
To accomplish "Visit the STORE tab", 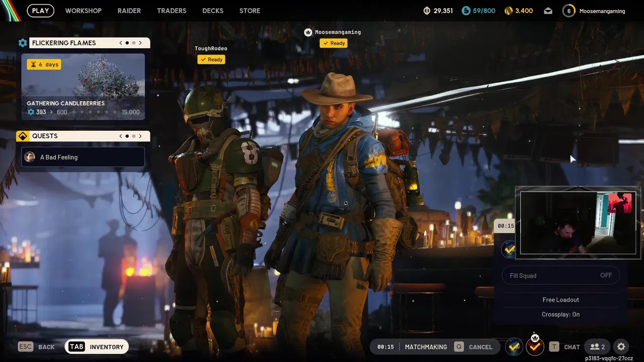I will 250,11.
